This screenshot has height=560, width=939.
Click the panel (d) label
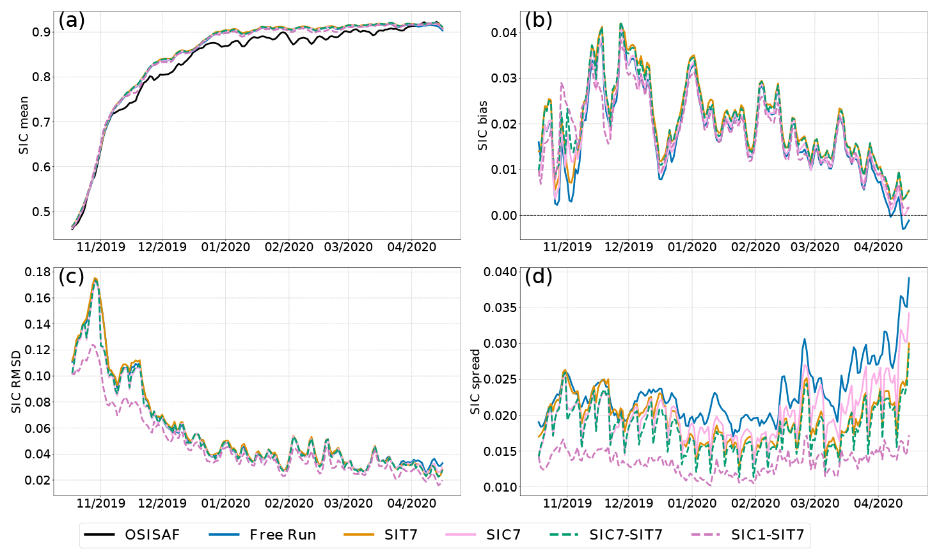click(x=539, y=277)
